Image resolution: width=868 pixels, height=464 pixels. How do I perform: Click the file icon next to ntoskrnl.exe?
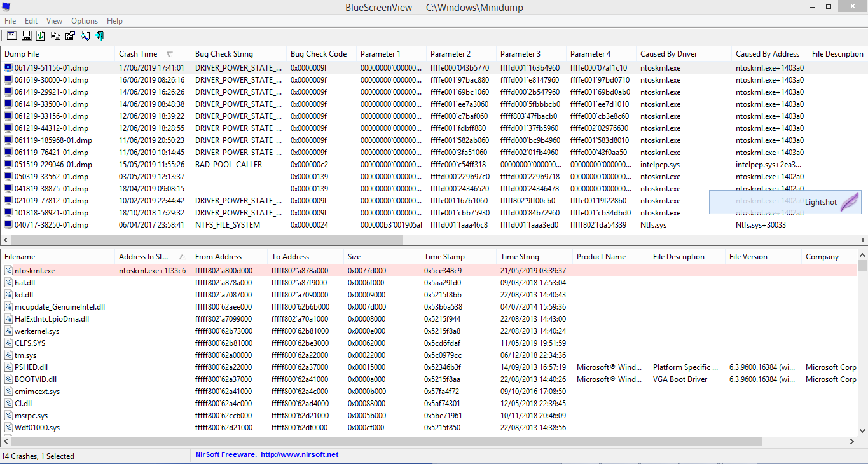[8, 271]
